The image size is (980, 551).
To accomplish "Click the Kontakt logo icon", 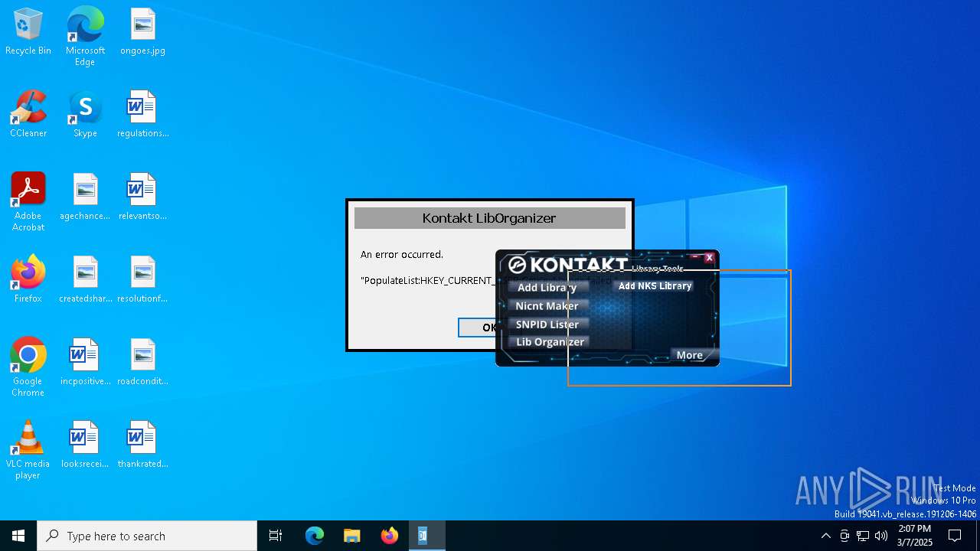I will (x=518, y=265).
